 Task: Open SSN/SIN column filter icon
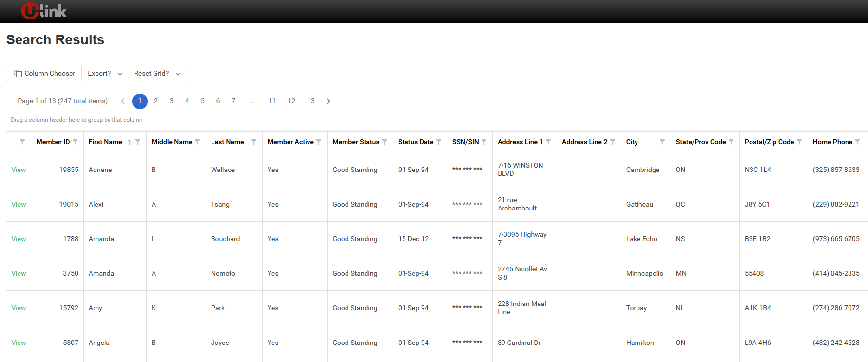point(484,142)
